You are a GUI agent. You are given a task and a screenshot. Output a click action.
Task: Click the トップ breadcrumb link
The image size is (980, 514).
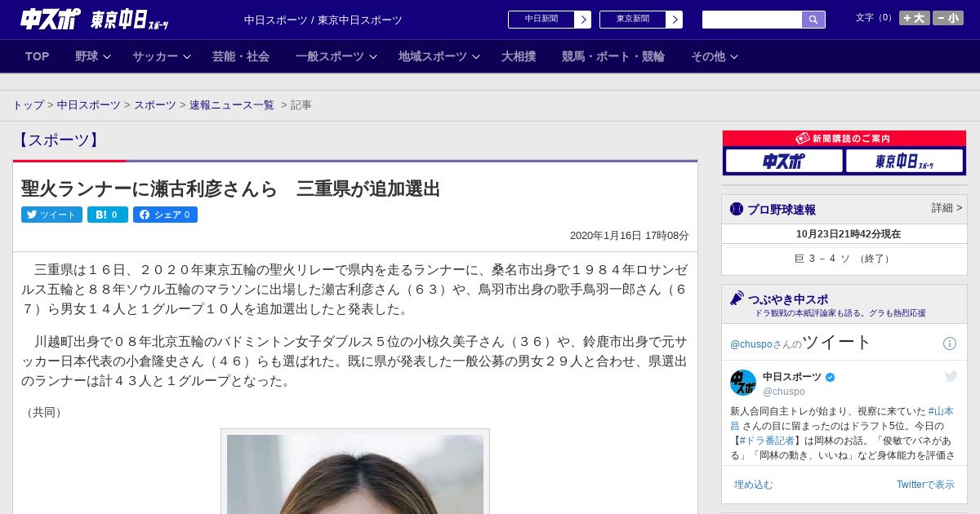tap(28, 105)
